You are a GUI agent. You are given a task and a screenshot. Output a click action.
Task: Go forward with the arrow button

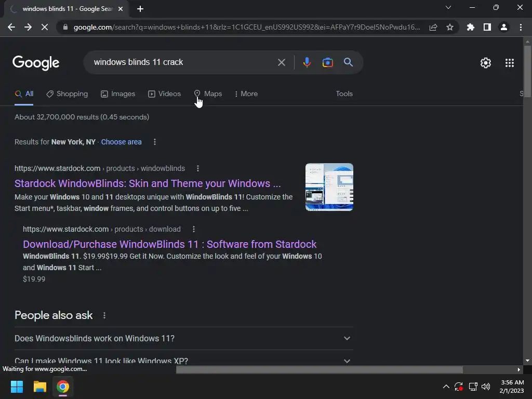point(28,27)
